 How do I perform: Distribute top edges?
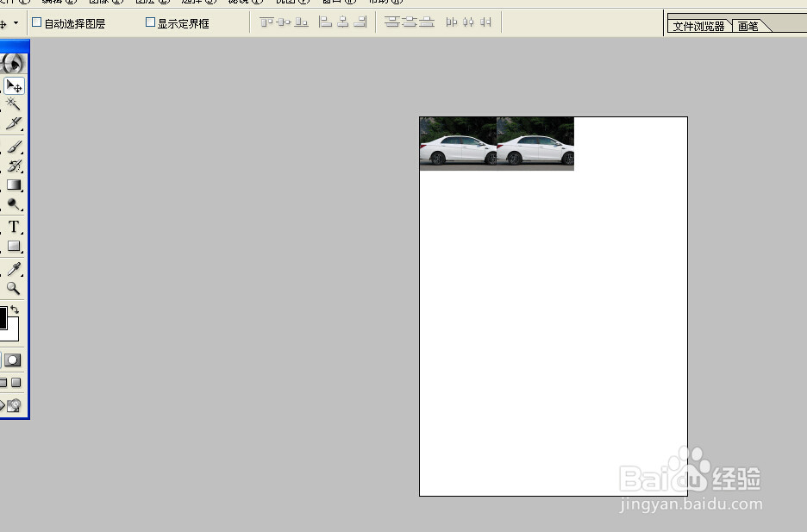[392, 22]
